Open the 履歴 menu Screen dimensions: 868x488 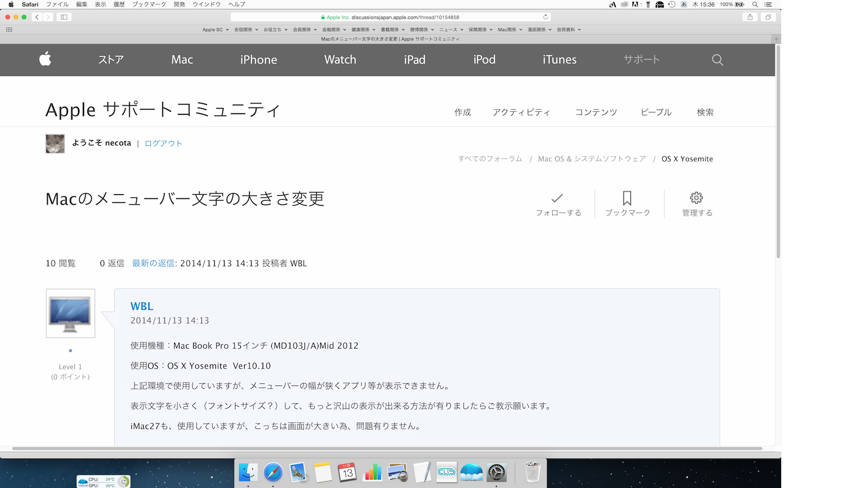pos(119,4)
